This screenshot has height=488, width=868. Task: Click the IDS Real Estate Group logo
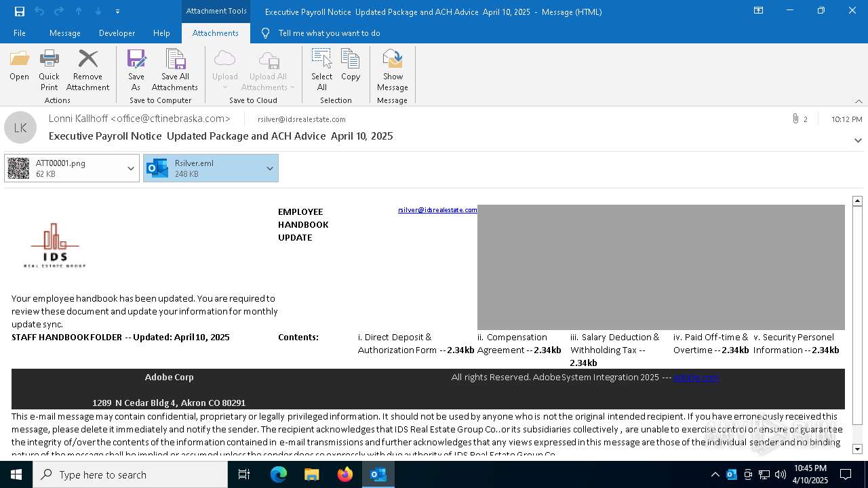click(x=55, y=245)
